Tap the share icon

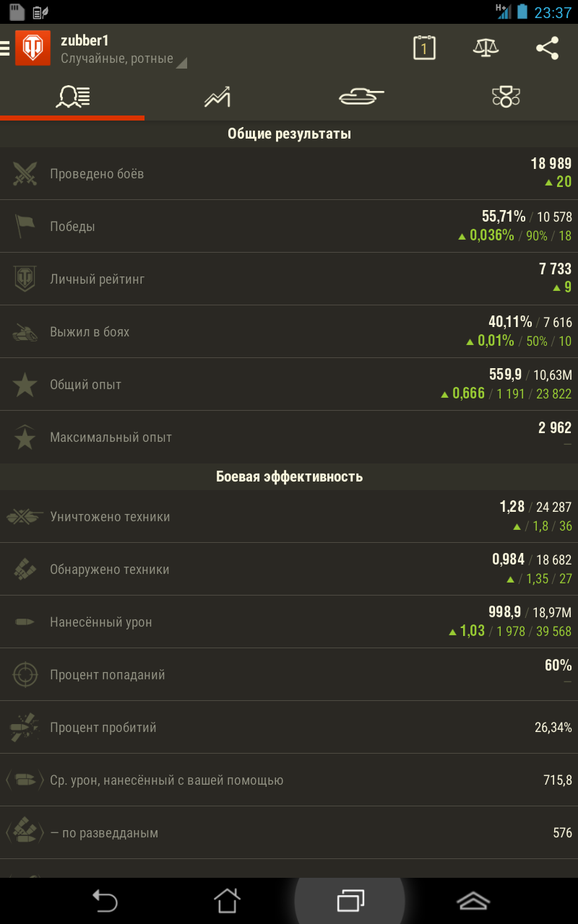click(547, 48)
